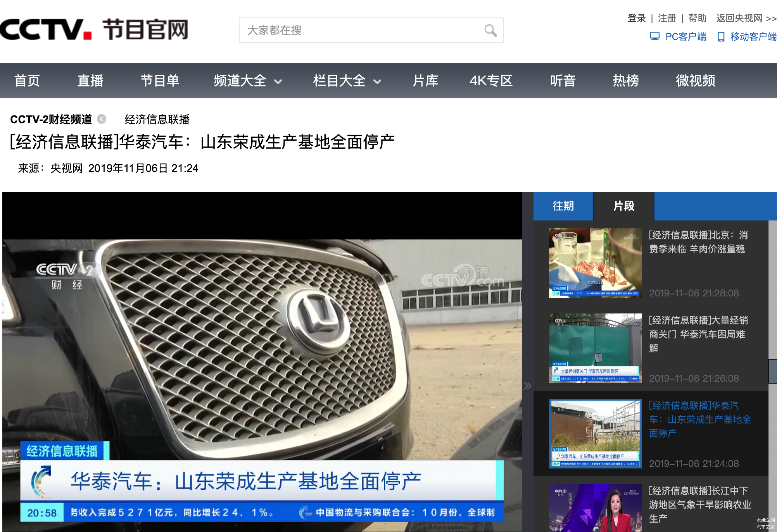
Task: Collapse the playlist sidebar with the double-chevron
Action: click(527, 386)
